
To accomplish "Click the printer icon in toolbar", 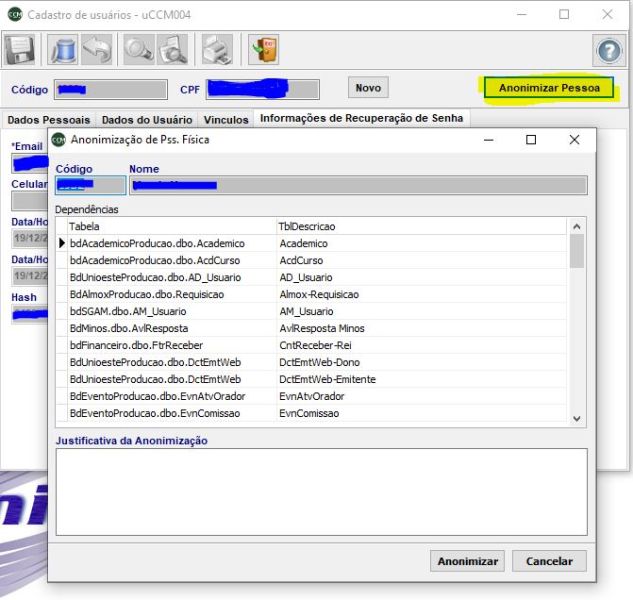I will coord(217,50).
